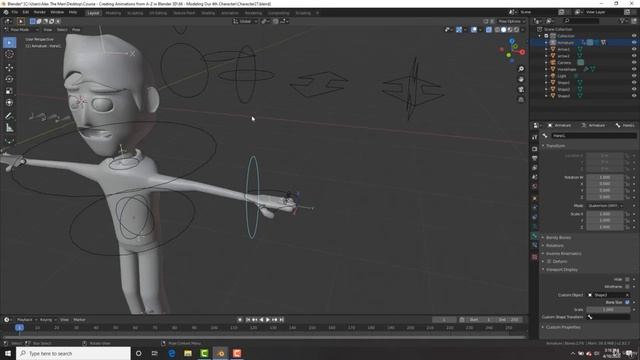Open the timeline Marker menu

79,320
